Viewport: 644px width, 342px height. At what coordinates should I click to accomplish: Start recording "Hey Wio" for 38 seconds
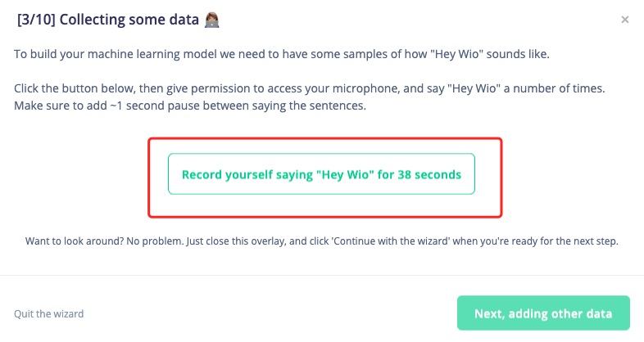[x=321, y=174]
